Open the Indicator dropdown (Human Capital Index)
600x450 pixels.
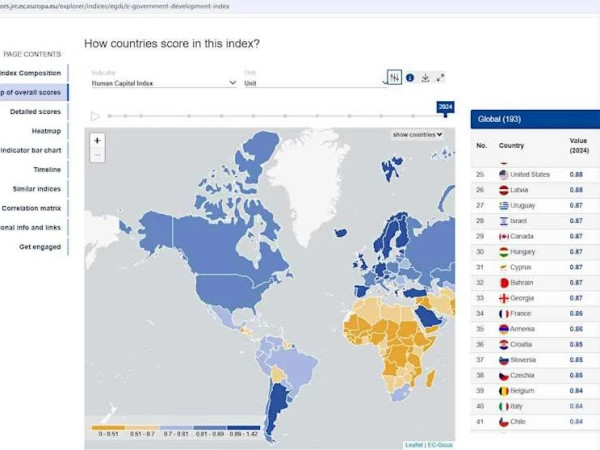click(x=160, y=84)
